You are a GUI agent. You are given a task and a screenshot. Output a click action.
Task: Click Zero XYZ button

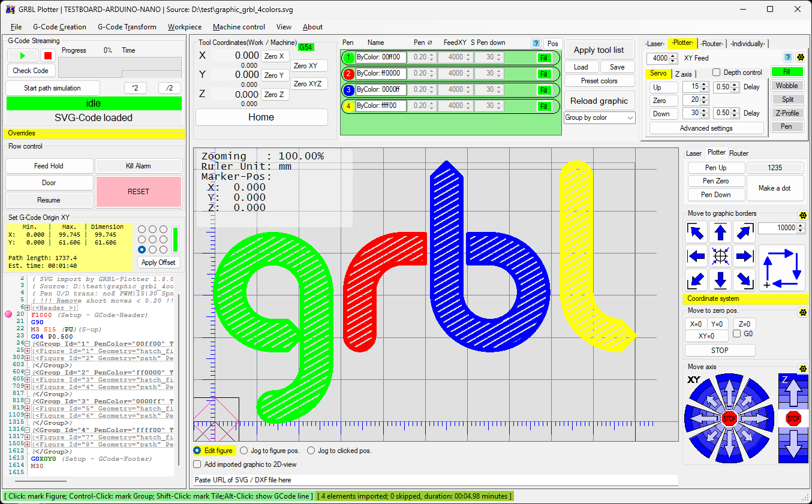click(309, 84)
